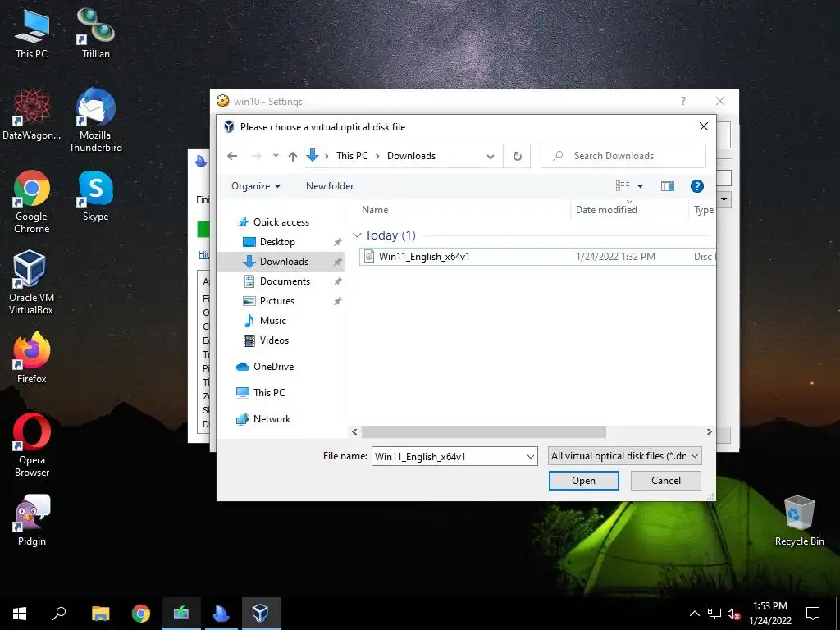Click the scroll left arrow
Image resolution: width=840 pixels, height=630 pixels.
pyautogui.click(x=354, y=431)
